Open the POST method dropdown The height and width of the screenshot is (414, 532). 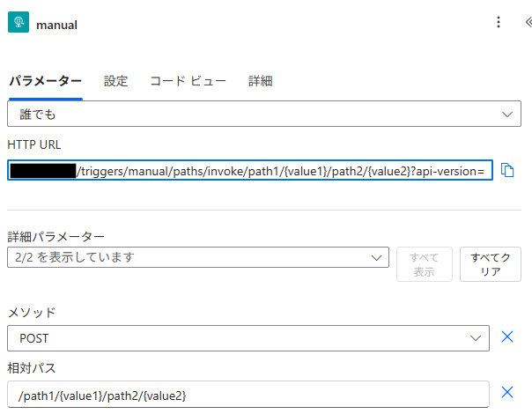click(x=248, y=337)
